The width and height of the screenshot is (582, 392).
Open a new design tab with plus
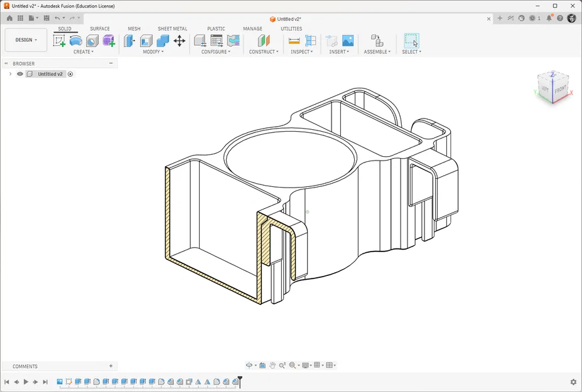click(500, 18)
